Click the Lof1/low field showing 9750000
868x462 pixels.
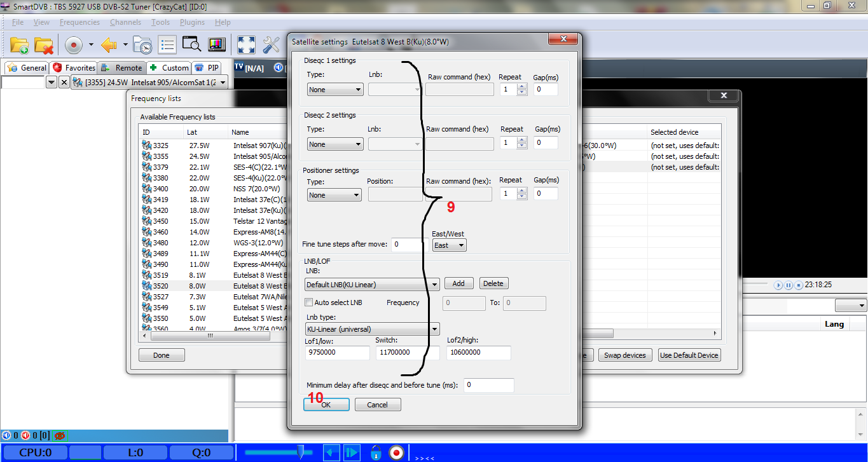pyautogui.click(x=337, y=352)
